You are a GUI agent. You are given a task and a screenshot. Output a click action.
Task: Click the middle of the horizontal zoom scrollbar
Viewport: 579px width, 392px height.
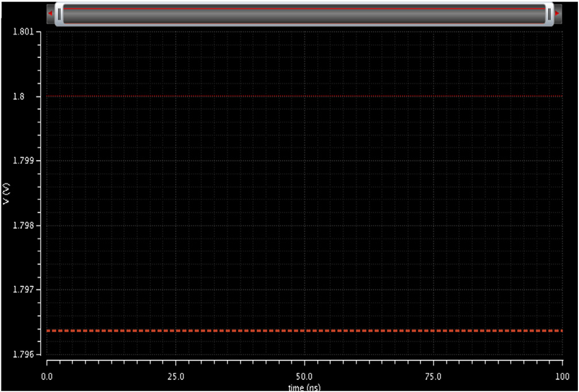pyautogui.click(x=304, y=13)
